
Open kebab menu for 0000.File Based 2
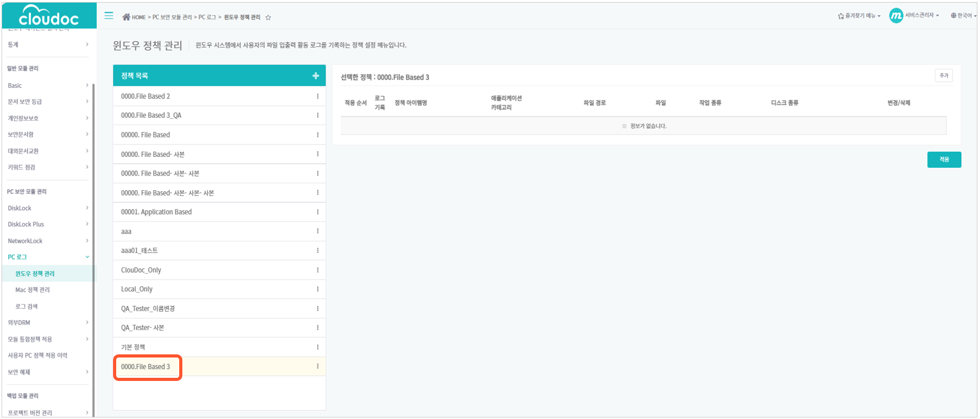[318, 96]
